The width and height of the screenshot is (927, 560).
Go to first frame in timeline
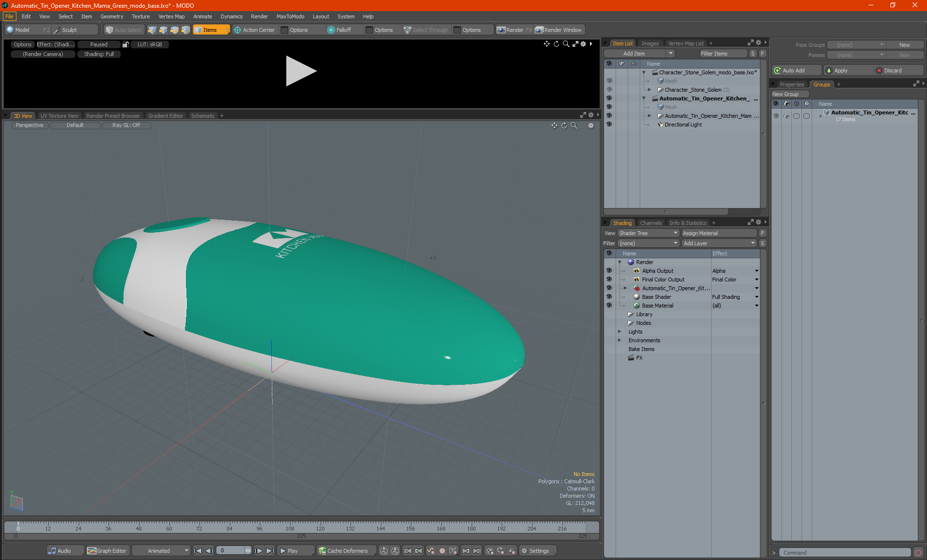pos(197,551)
